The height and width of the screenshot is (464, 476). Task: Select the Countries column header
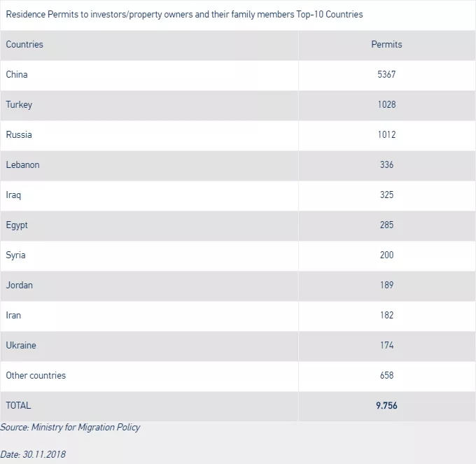tap(24, 44)
